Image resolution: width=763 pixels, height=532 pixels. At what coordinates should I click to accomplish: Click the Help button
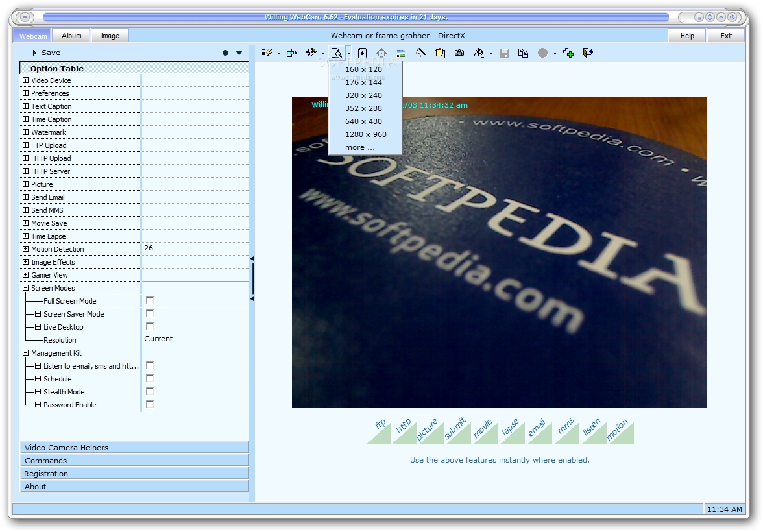point(687,36)
